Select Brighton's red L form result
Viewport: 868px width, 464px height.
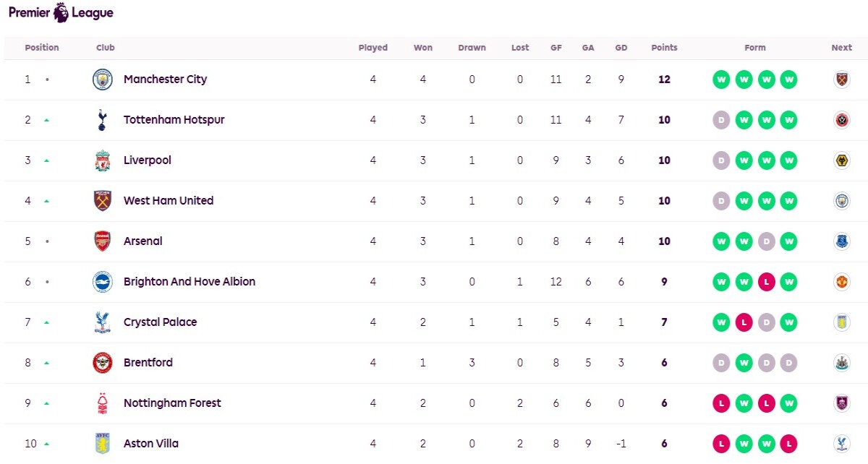[x=767, y=282]
